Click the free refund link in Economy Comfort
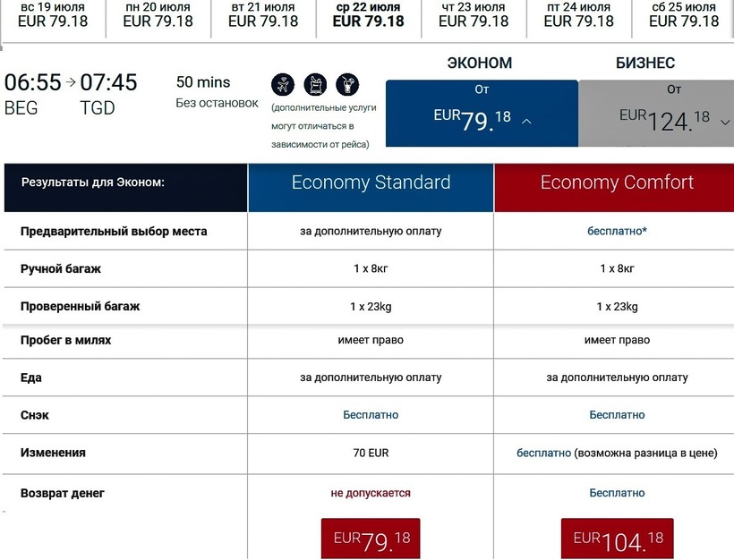The image size is (734, 560). click(617, 493)
